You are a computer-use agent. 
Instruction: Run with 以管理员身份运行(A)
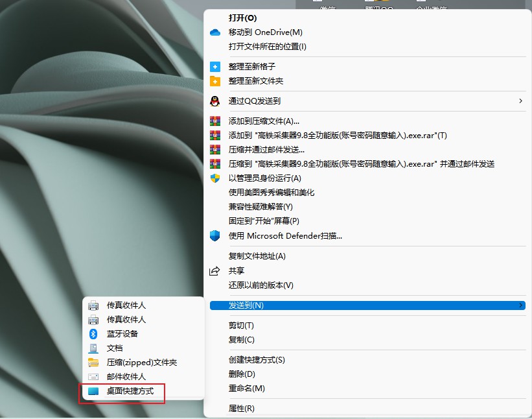pos(264,178)
